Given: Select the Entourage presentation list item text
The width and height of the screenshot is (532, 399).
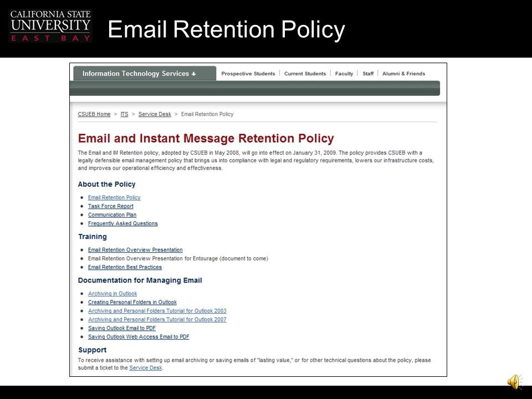Looking at the screenshot, I should 178,259.
